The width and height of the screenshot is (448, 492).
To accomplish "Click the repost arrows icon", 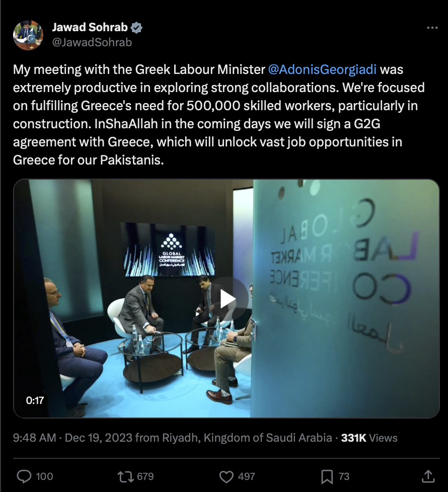I will pos(125,476).
